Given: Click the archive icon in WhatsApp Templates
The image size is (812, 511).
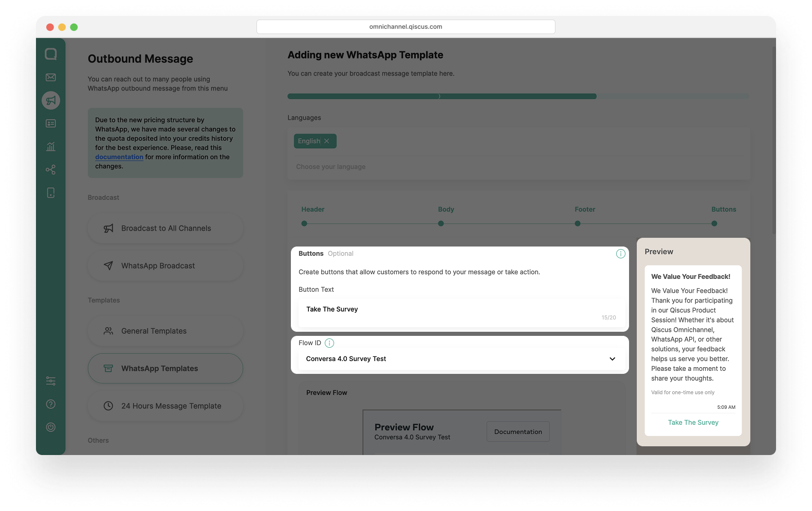Looking at the screenshot, I should coord(108,369).
